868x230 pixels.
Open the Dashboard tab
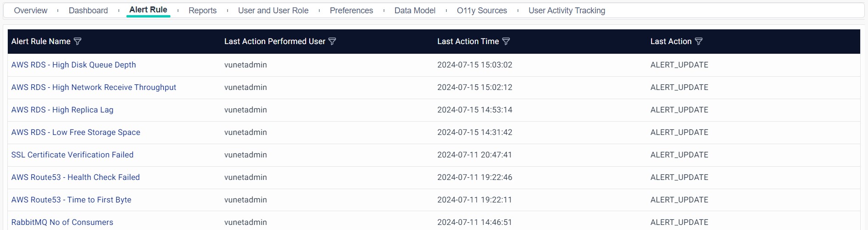point(88,11)
